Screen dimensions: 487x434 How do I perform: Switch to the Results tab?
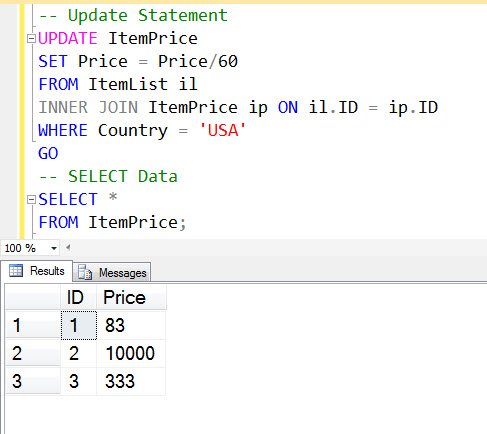(37, 271)
